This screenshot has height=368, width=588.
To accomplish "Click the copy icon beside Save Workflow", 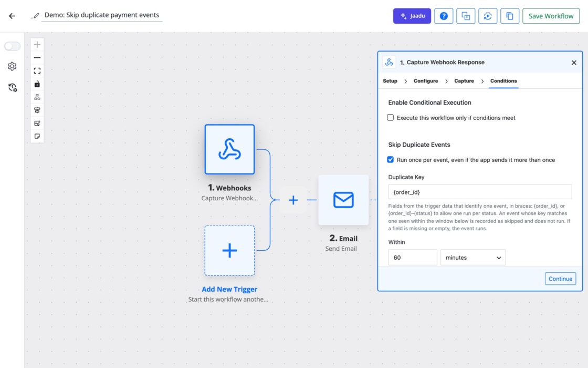I will click(x=510, y=16).
